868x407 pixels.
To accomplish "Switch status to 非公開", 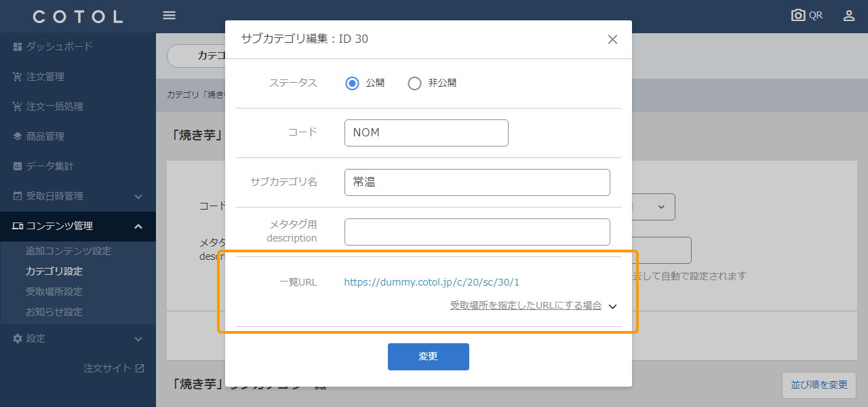I will (414, 83).
